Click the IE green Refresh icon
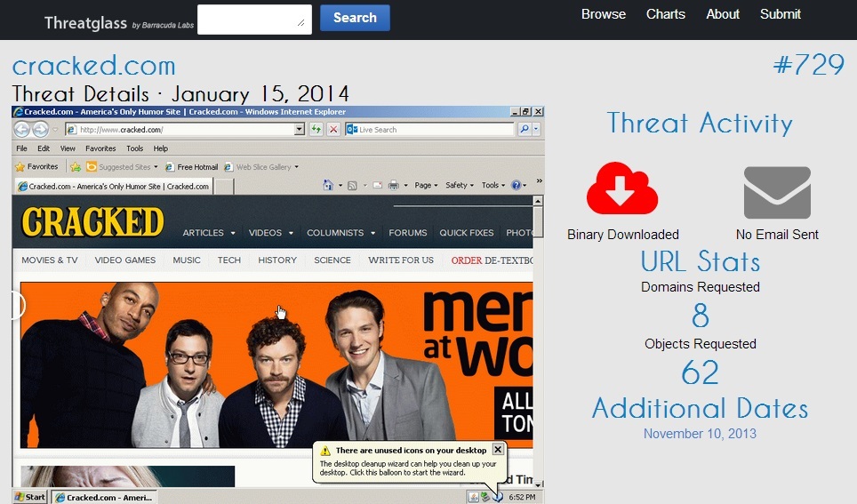857x504 pixels. click(316, 130)
